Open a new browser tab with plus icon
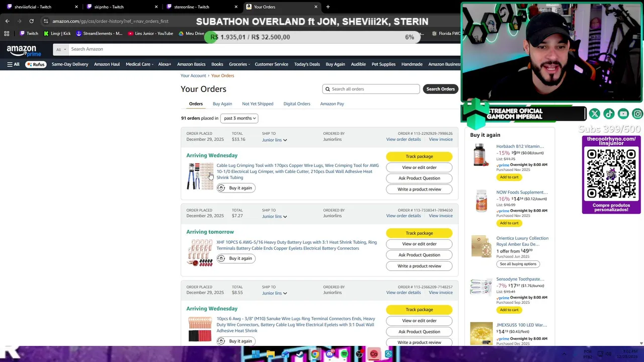The height and width of the screenshot is (362, 644). pyautogui.click(x=328, y=7)
